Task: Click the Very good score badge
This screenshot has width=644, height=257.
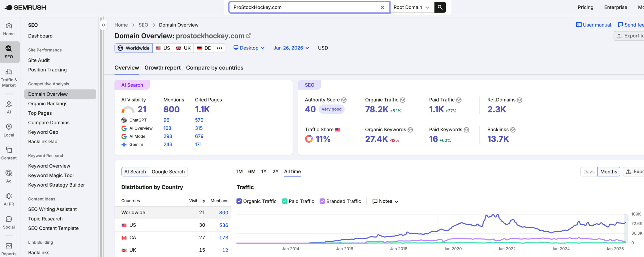Action: 331,109
